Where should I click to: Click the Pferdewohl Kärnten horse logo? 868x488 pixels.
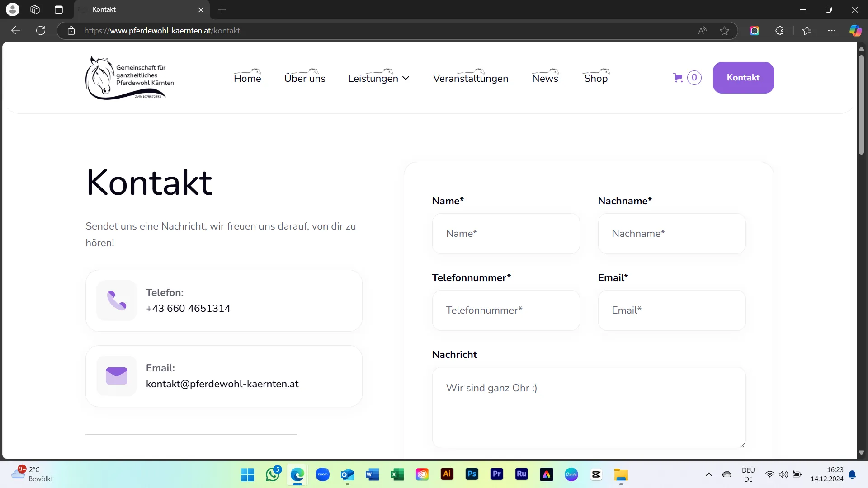[x=130, y=78]
